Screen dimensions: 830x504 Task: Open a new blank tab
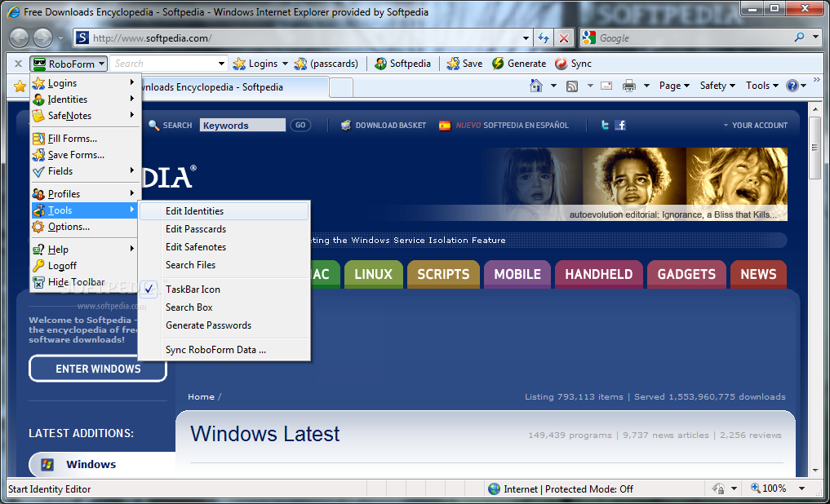341,87
